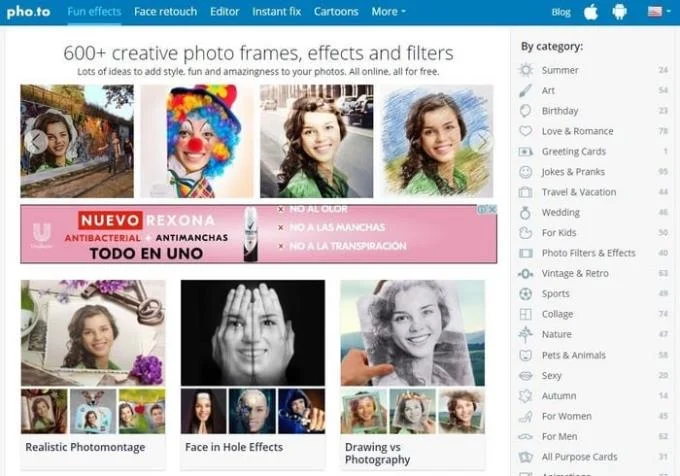Open Face in Hole Effects hands thumbnail
Screen dimensions: 680x476
[253, 333]
